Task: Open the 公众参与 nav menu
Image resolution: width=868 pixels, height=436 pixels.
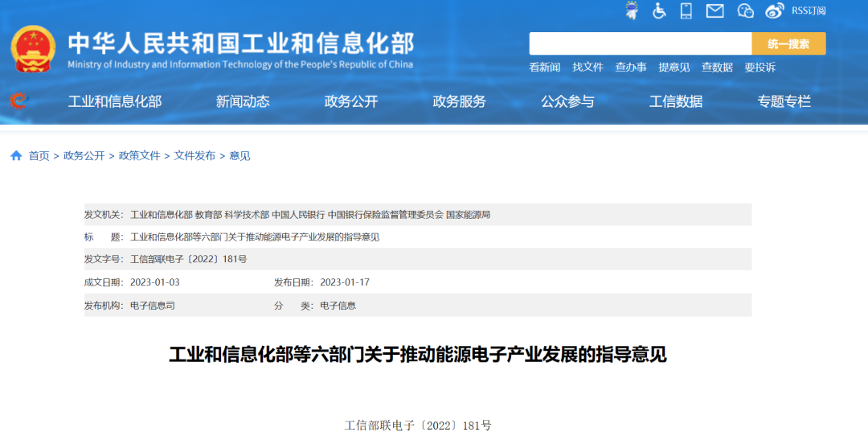Action: point(567,101)
